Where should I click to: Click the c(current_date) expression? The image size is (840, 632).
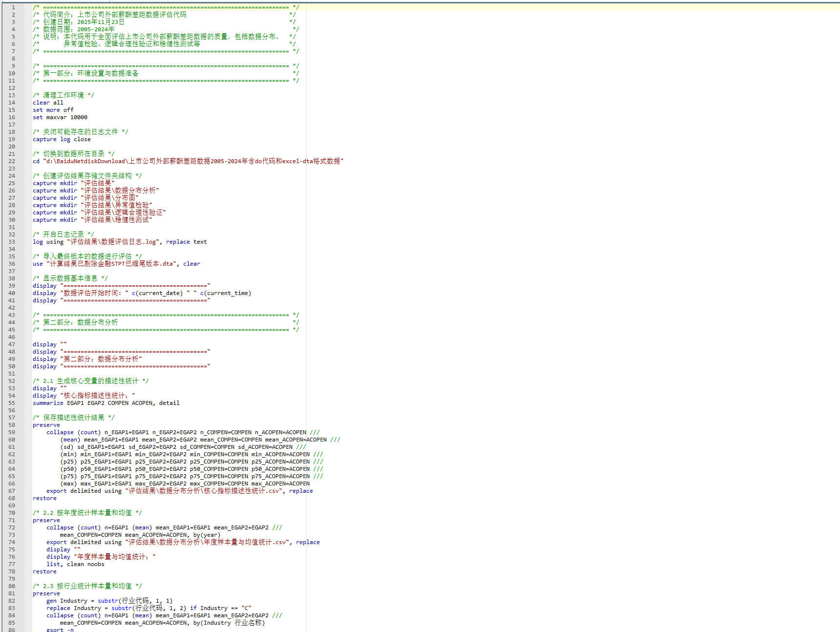(157, 293)
